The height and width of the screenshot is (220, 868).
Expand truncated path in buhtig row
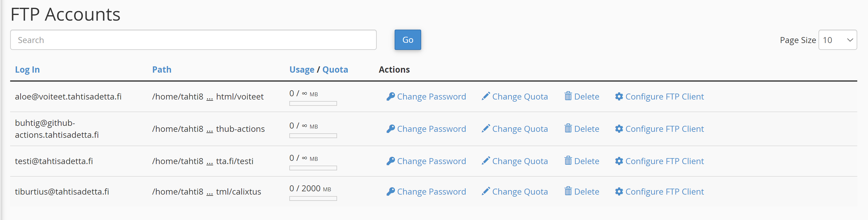click(x=210, y=129)
